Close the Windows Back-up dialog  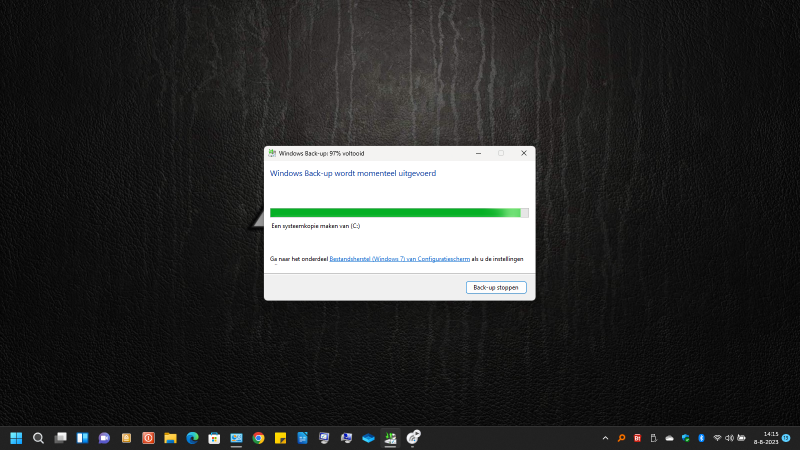(x=523, y=153)
